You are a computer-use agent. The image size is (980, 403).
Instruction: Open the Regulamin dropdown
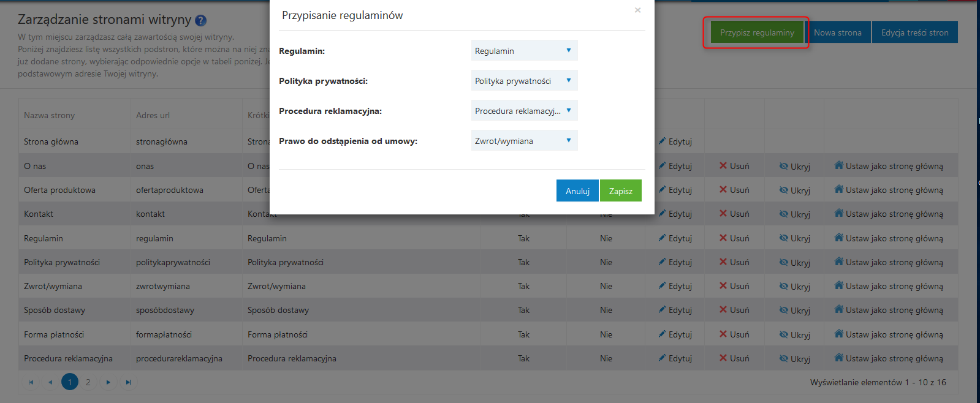(x=524, y=51)
